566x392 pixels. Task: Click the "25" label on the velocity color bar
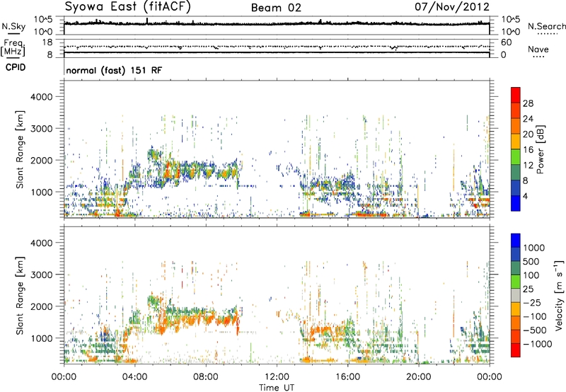(529, 289)
